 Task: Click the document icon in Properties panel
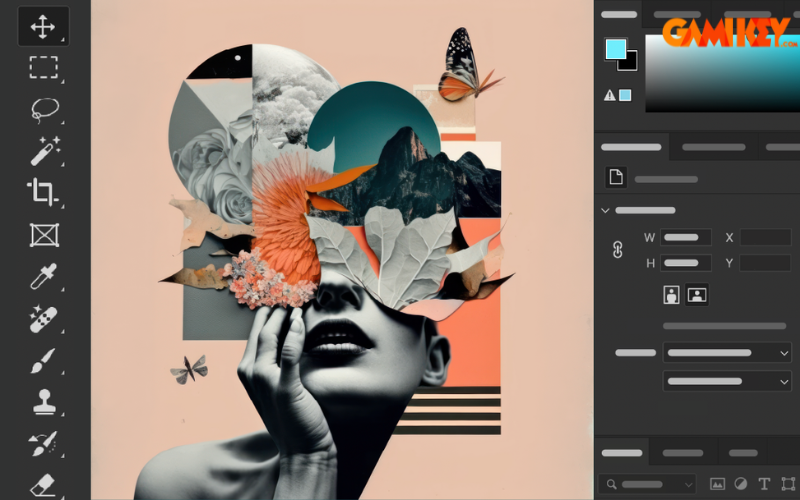(616, 178)
